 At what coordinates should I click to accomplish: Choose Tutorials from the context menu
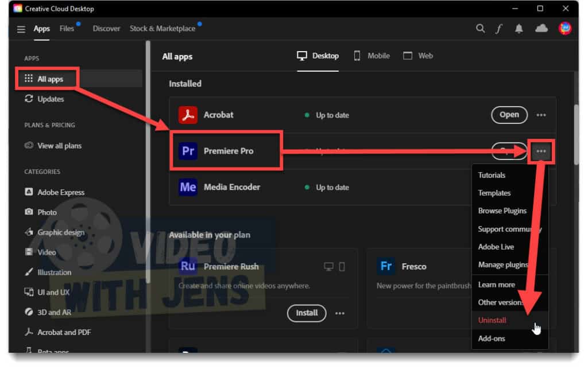(492, 175)
